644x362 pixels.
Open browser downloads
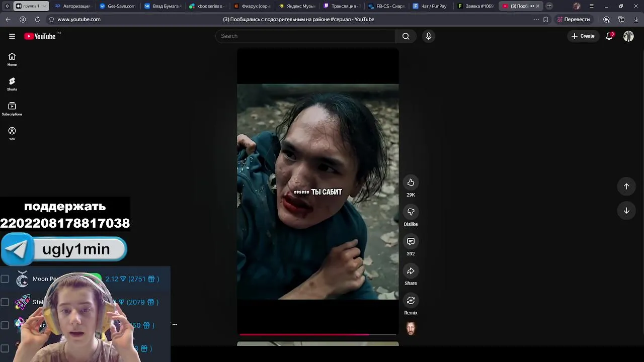[636, 19]
